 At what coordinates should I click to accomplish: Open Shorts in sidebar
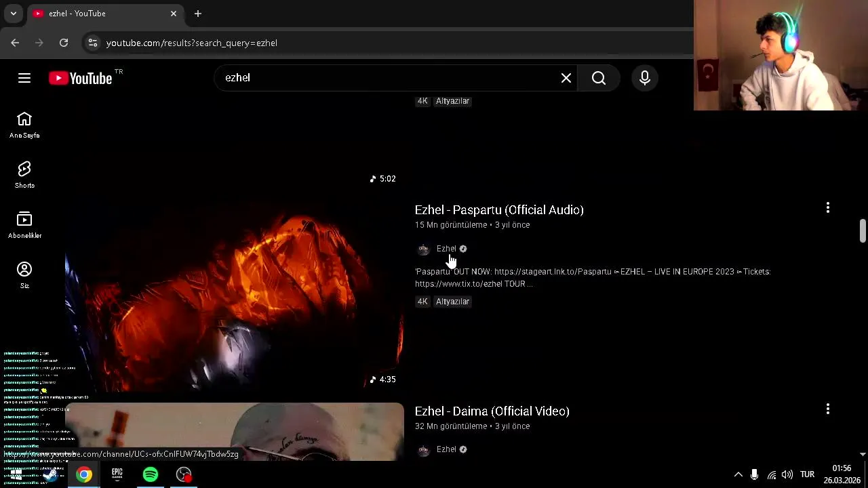pos(24,176)
